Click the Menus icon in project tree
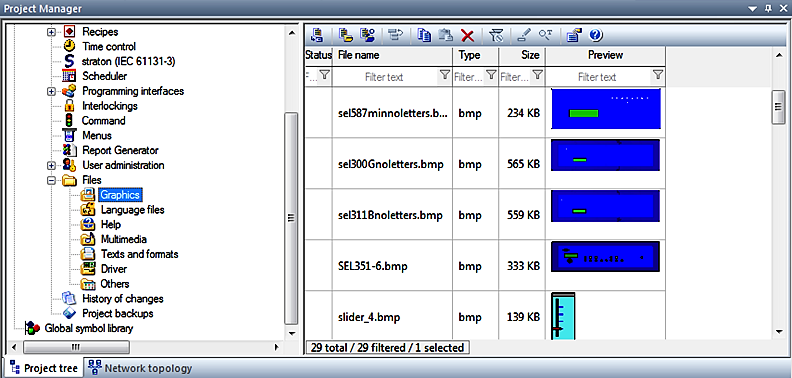This screenshot has height=378, width=792. coord(69,135)
